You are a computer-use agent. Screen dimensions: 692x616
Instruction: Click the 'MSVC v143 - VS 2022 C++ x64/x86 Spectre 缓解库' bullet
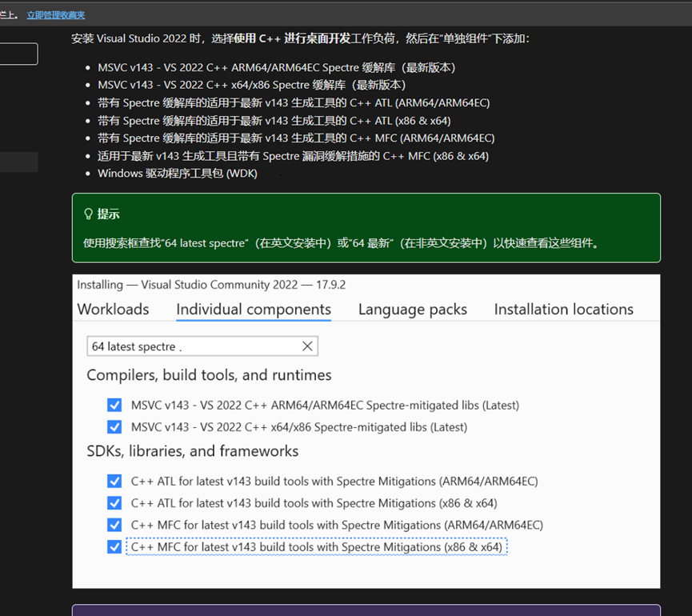(251, 85)
